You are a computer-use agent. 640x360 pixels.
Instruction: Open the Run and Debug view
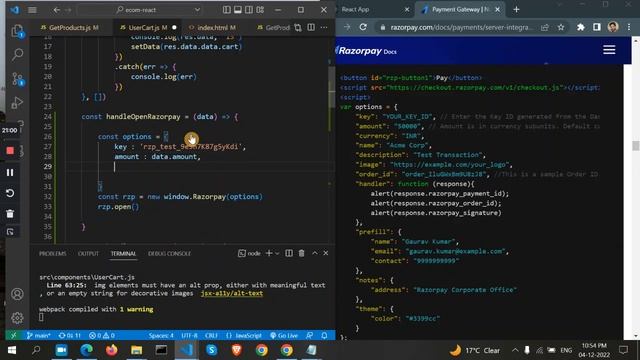click(17, 102)
